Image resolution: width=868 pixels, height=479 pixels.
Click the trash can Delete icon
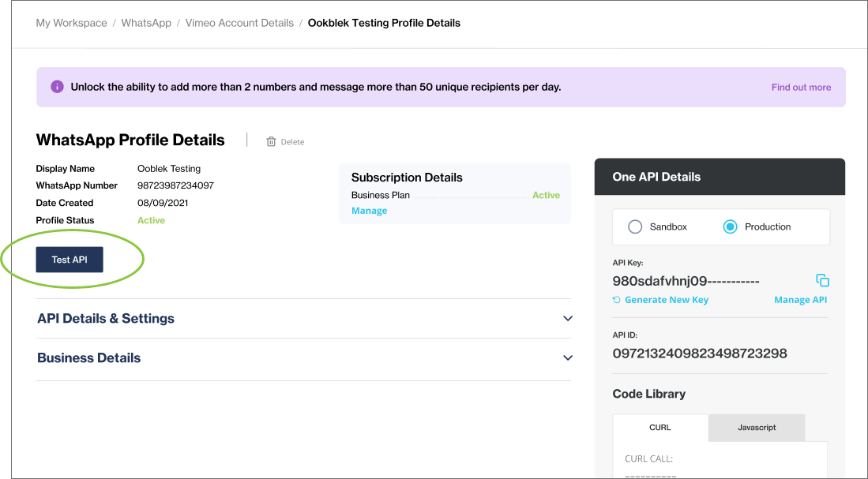tap(271, 141)
